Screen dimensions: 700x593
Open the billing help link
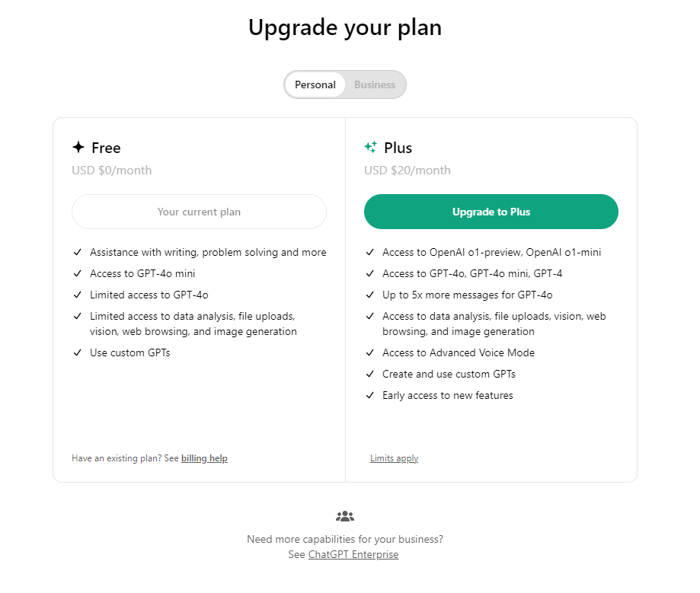(204, 458)
